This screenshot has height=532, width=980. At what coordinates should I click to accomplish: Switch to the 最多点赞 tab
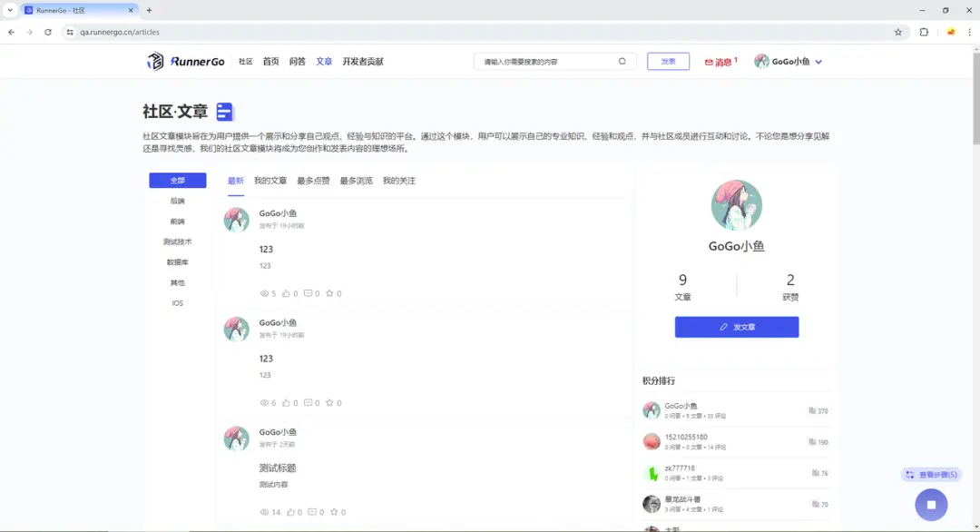[316, 181]
